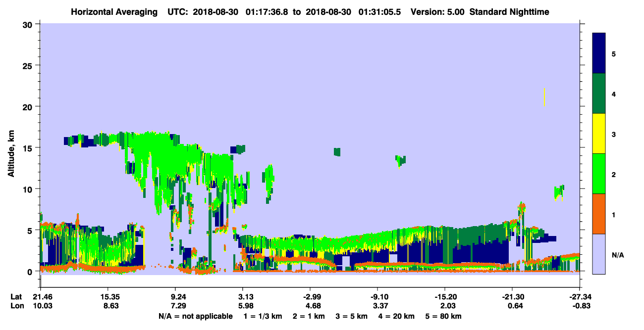Click the '2 = 1 km' footnote

(x=309, y=316)
